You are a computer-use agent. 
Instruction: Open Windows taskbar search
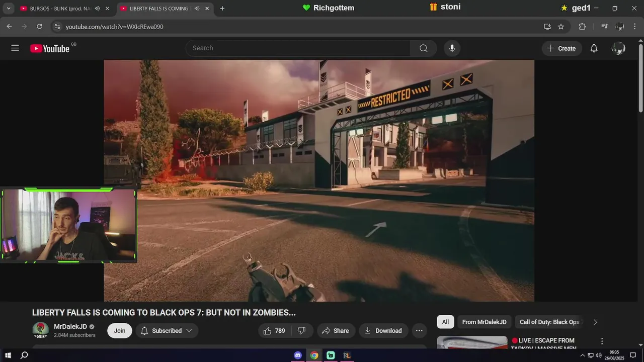24,355
